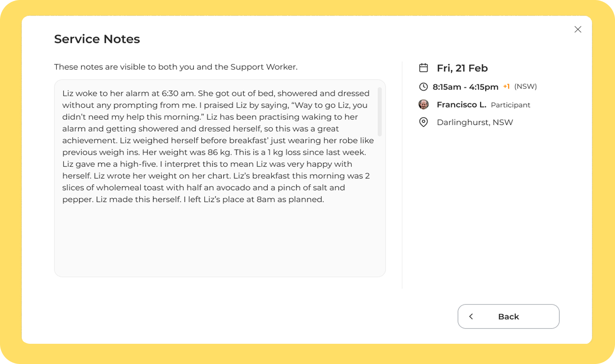Click the first line of the note about Liz's alarm
Screen dimensions: 615x364
coord(216,93)
